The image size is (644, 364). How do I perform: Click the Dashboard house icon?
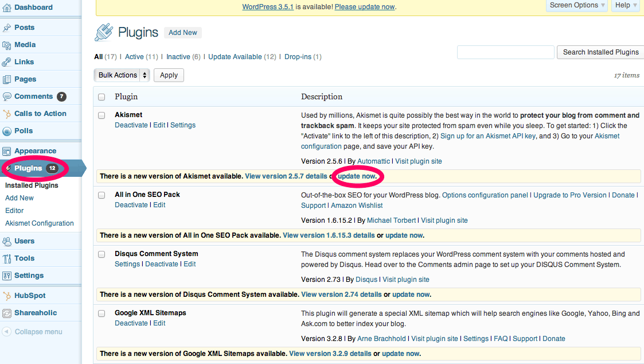coord(6,7)
